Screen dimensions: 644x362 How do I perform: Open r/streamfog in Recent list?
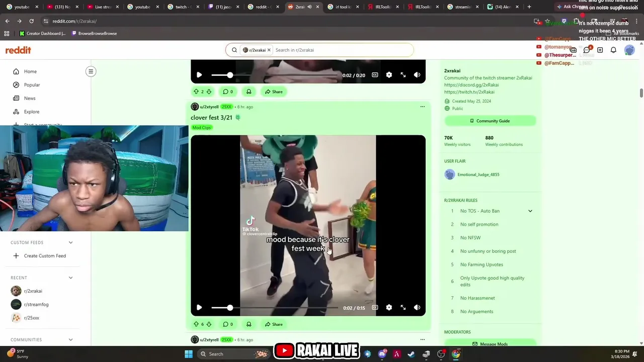click(x=30, y=305)
